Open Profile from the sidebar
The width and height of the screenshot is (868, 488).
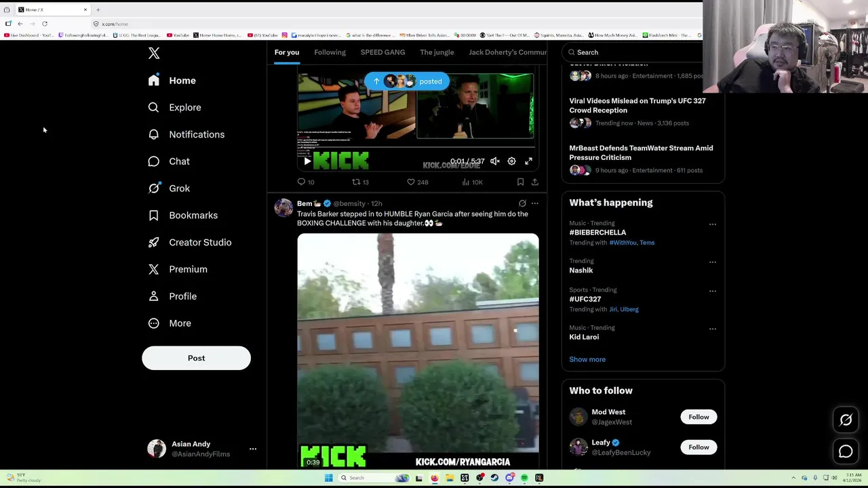[x=172, y=296]
